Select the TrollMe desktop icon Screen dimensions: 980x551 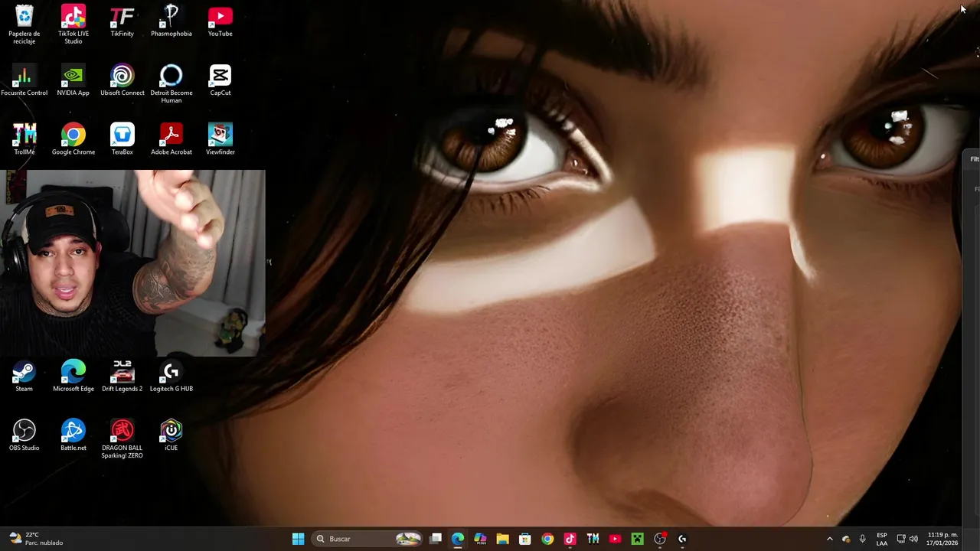tap(24, 139)
